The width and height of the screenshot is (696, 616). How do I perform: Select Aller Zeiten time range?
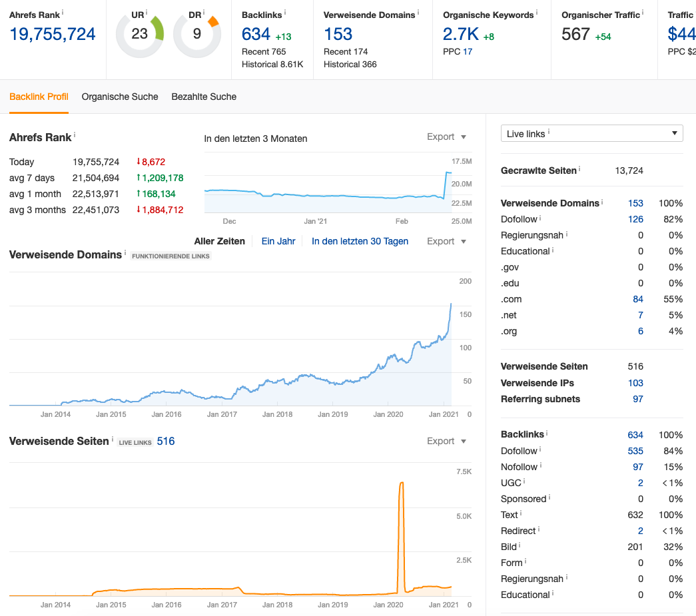pyautogui.click(x=219, y=241)
